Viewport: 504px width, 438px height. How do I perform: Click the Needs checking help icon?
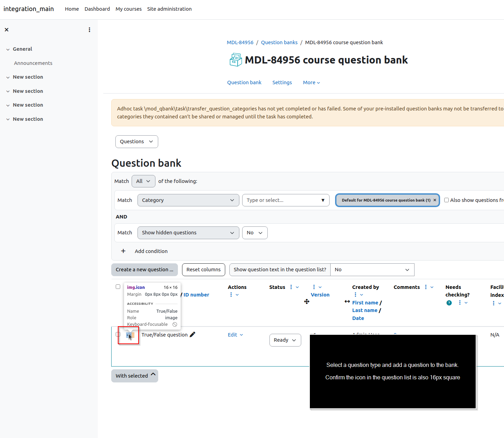tap(449, 303)
